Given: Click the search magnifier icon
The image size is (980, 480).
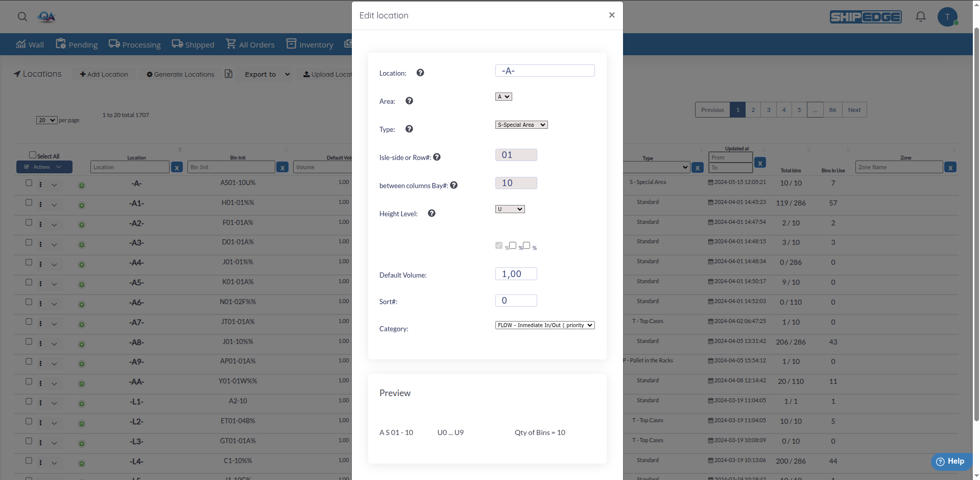Looking at the screenshot, I should tap(22, 17).
